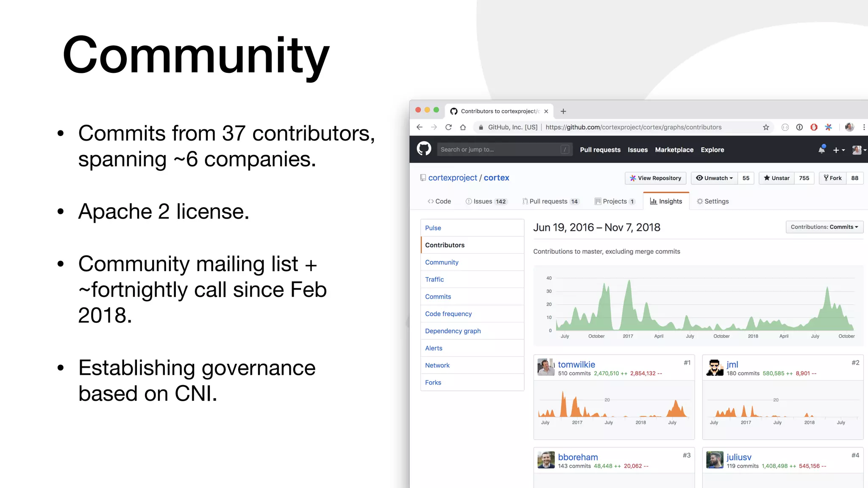Click the main green contributions graph

698,305
